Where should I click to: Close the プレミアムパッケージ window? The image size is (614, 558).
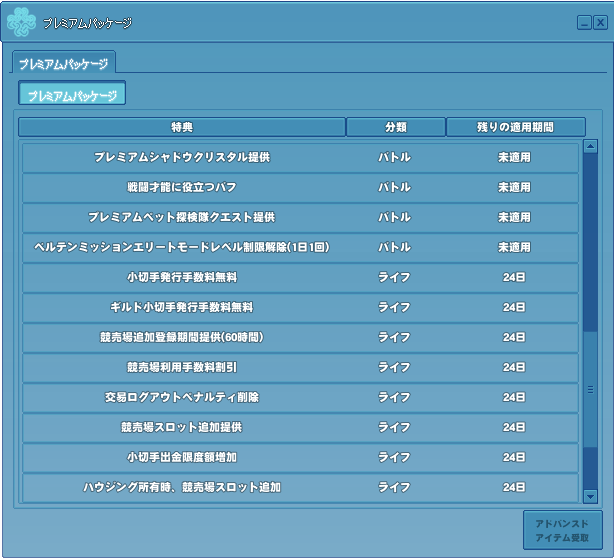pyautogui.click(x=600, y=22)
